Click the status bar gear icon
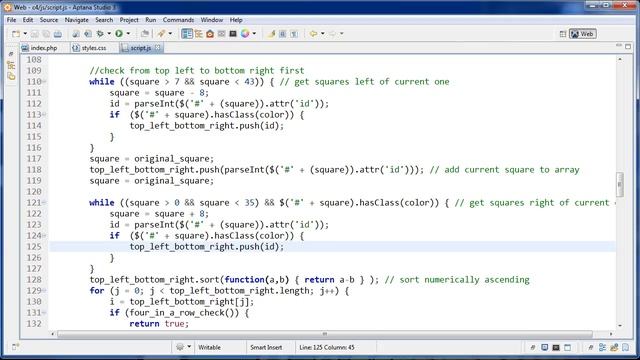This screenshot has width=640, height=360. click(180, 347)
